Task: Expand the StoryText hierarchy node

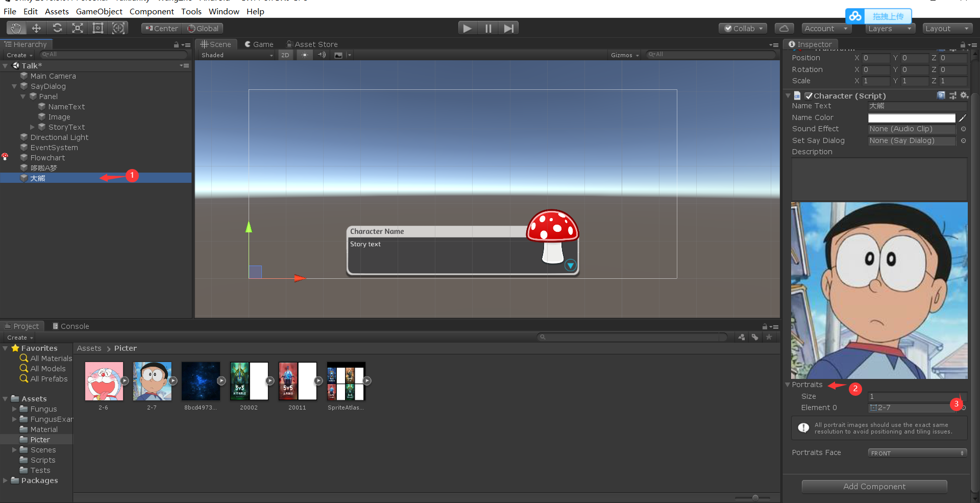Action: [33, 127]
